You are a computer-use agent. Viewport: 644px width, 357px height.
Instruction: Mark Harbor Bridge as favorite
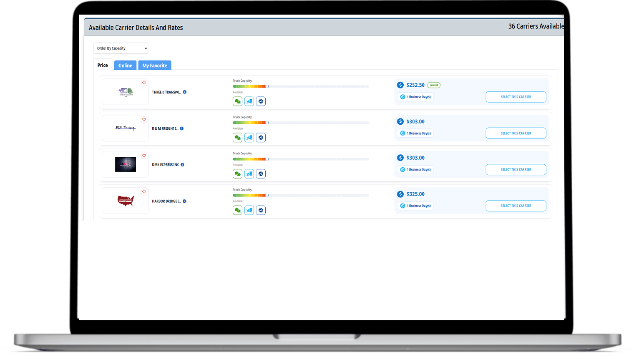click(x=144, y=192)
